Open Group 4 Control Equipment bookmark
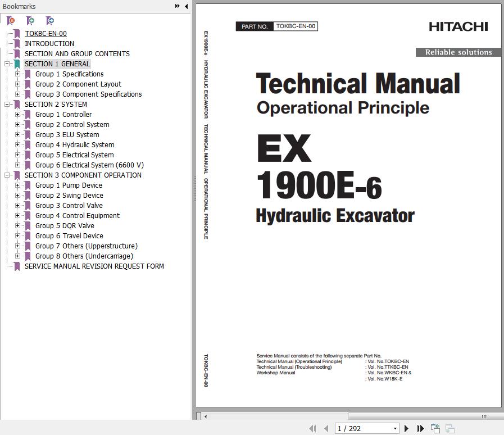Screen dimensions: 504x435 pos(78,216)
